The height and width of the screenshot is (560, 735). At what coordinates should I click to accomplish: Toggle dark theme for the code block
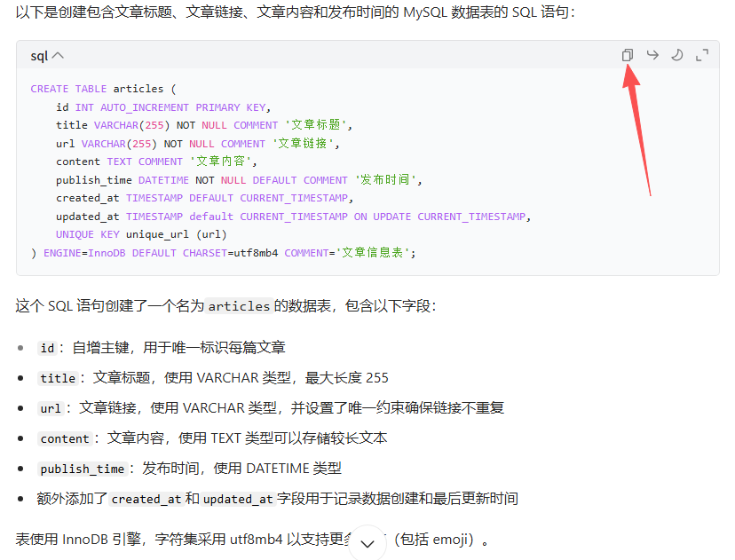click(677, 55)
